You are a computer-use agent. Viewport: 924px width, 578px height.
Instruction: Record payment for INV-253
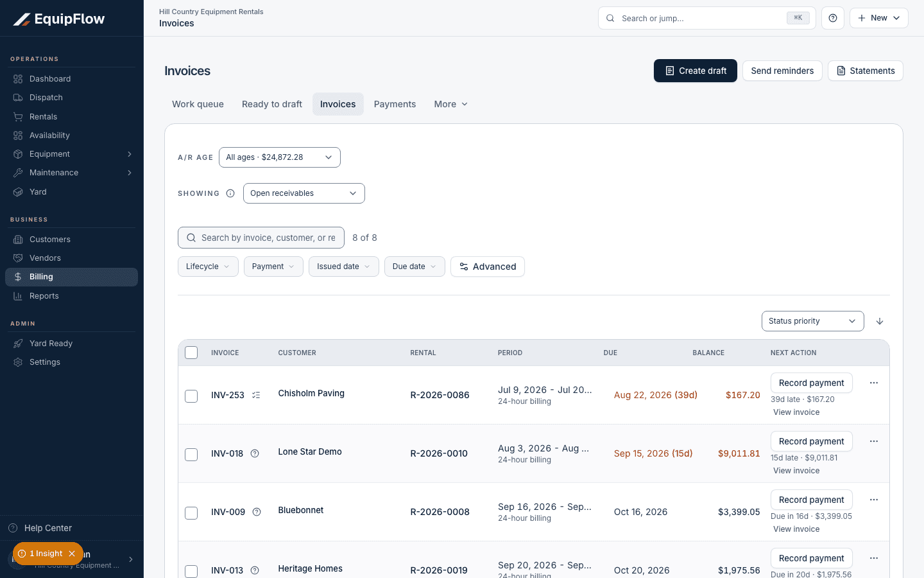coord(812,383)
